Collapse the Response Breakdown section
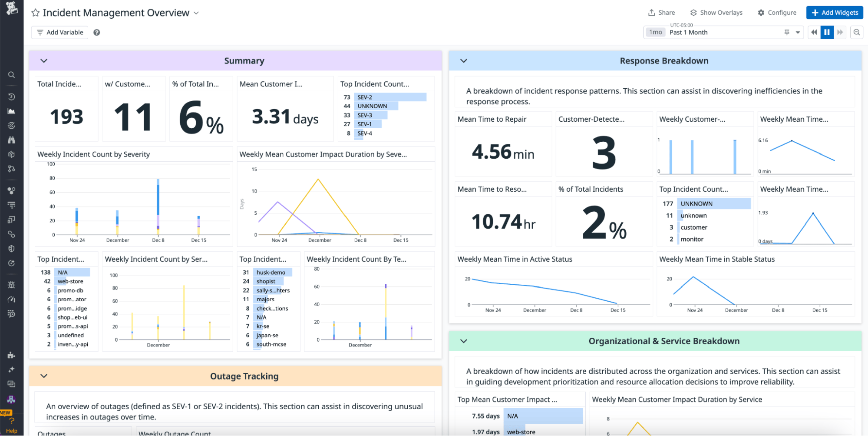The height and width of the screenshot is (436, 868). click(x=464, y=61)
